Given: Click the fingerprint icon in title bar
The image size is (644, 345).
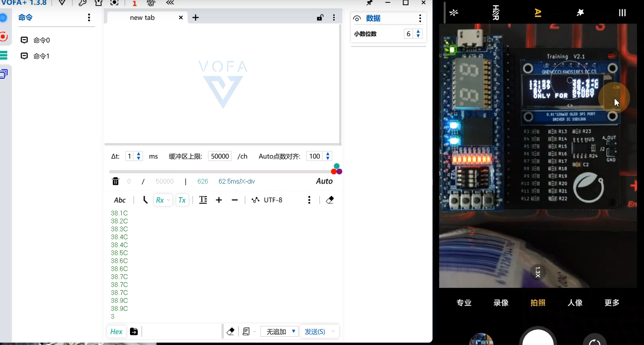Looking at the screenshot, I should point(151,3).
